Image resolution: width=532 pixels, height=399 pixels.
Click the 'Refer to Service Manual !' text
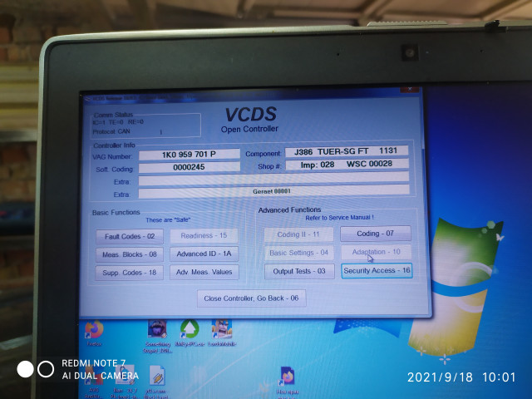pyautogui.click(x=339, y=218)
